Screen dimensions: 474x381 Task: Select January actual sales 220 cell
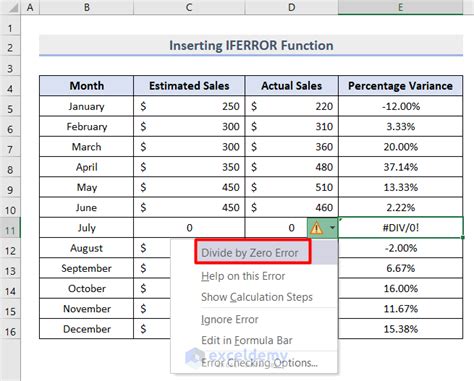292,106
